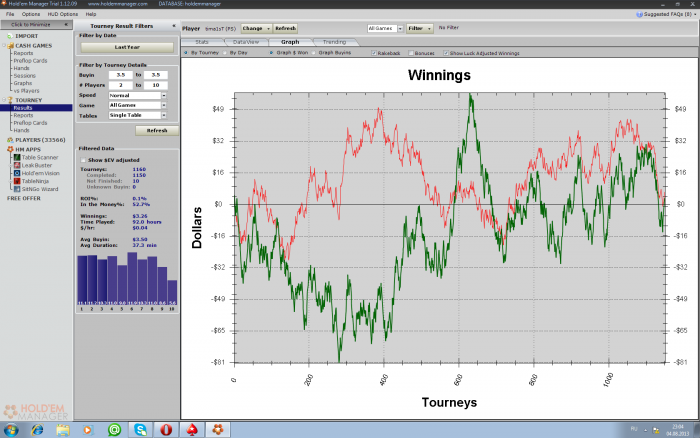
Task: Click the Tourney trophy icon
Action: click(x=10, y=100)
